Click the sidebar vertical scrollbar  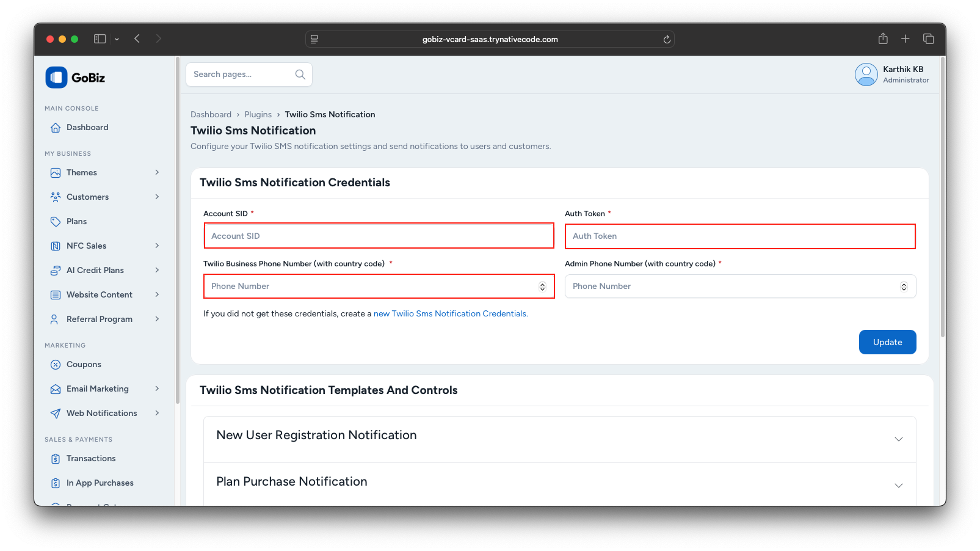point(177,231)
